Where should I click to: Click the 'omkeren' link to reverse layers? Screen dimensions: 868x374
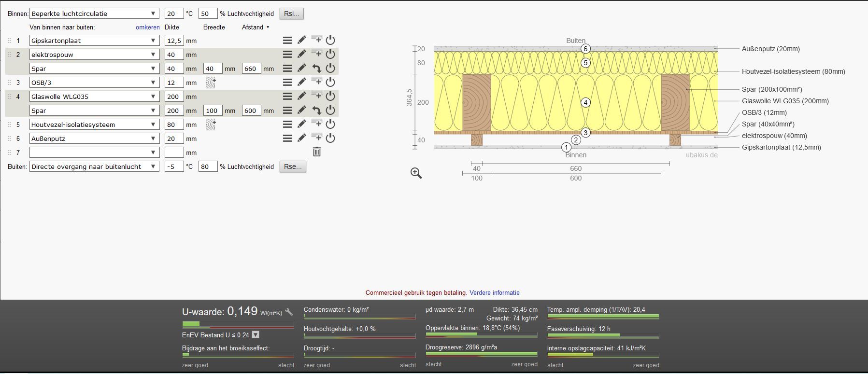pos(147,28)
